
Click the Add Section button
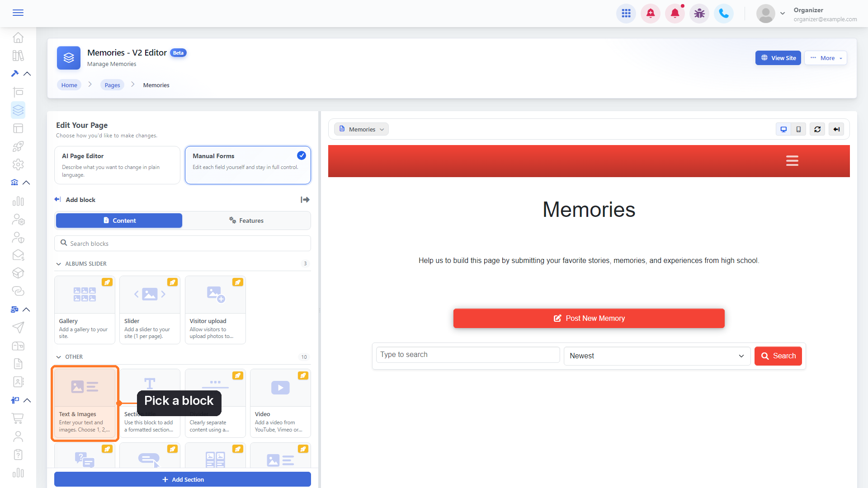[183, 479]
